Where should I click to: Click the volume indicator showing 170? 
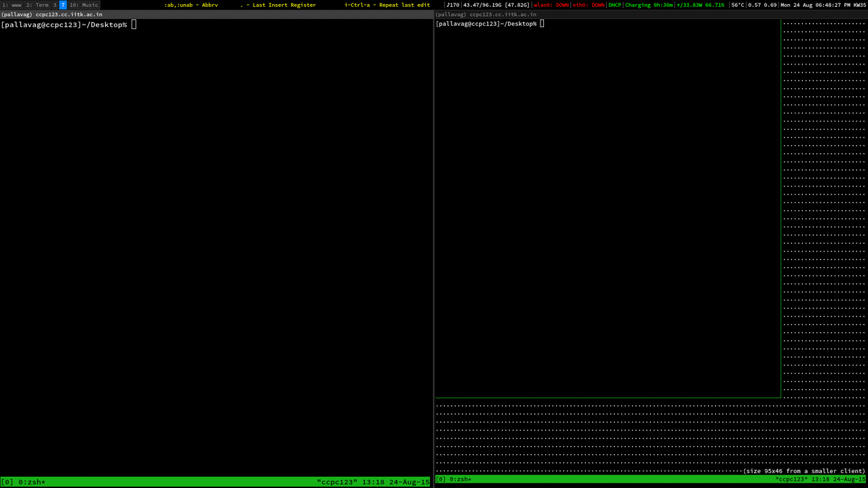coord(452,5)
